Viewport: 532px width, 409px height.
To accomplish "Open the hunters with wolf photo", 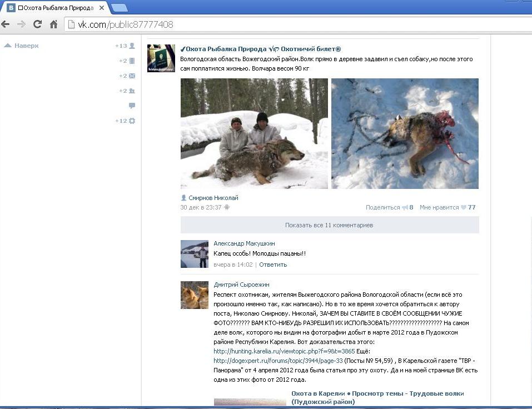I will (x=254, y=133).
